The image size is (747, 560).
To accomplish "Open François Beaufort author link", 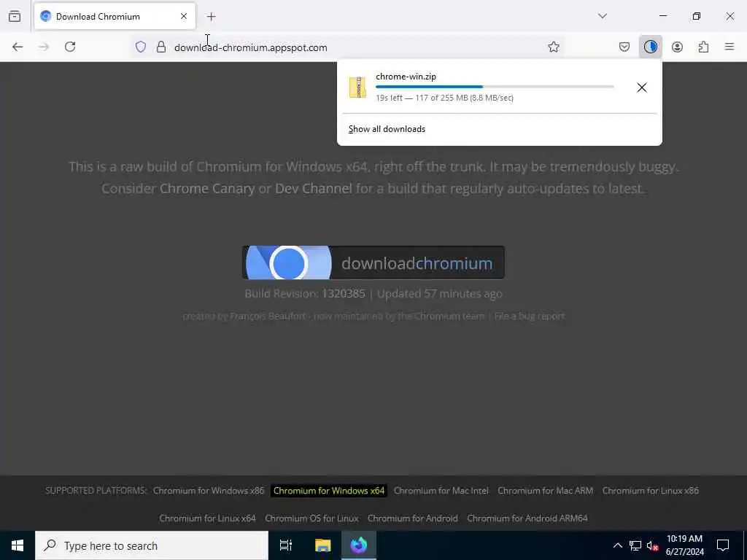I will (x=268, y=316).
